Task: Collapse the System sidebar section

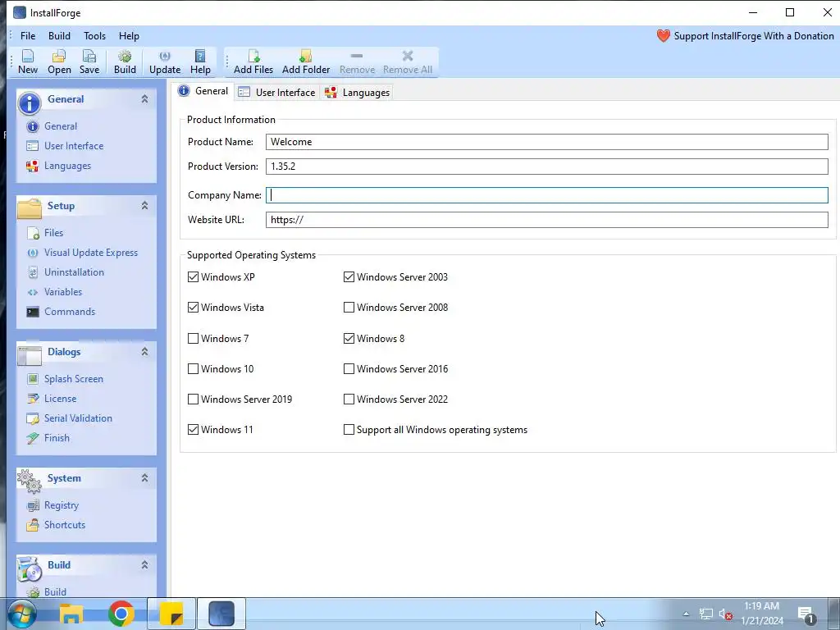Action: coord(144,478)
